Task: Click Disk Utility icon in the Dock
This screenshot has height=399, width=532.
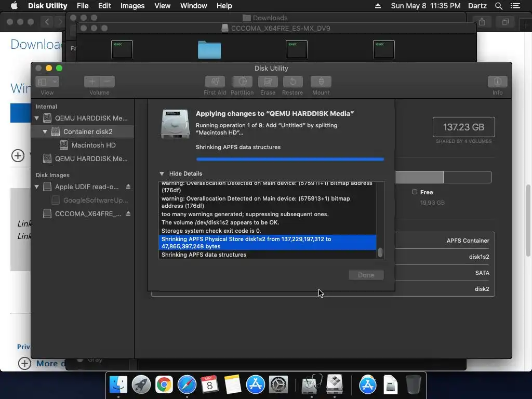Action: pyautogui.click(x=312, y=385)
